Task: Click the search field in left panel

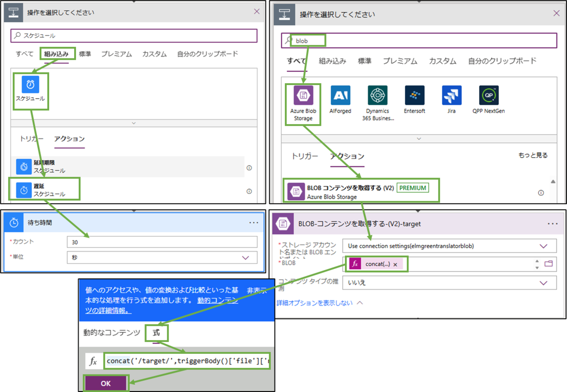Action: coord(134,35)
